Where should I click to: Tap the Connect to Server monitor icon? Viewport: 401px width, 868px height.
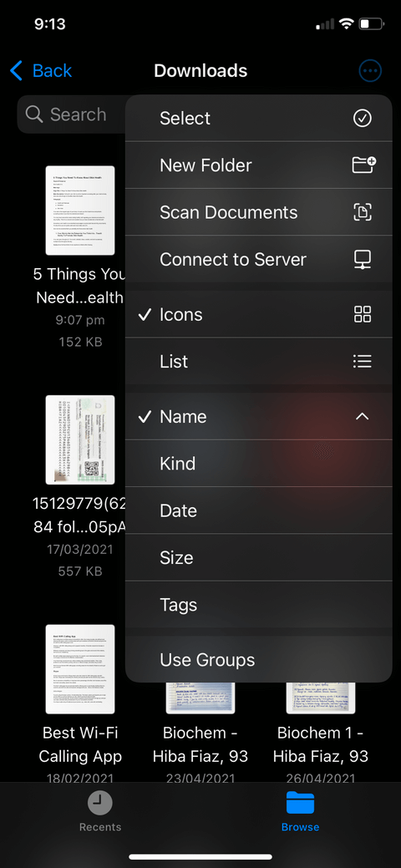tap(363, 259)
